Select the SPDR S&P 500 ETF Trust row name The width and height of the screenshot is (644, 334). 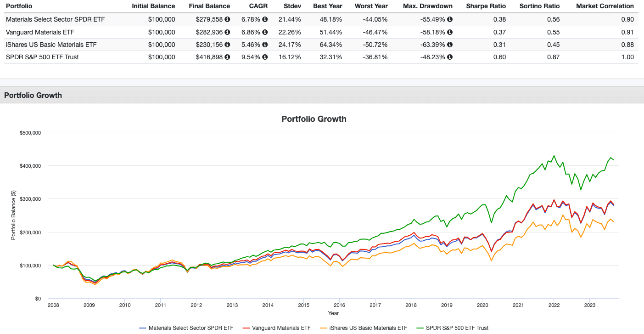tap(42, 57)
